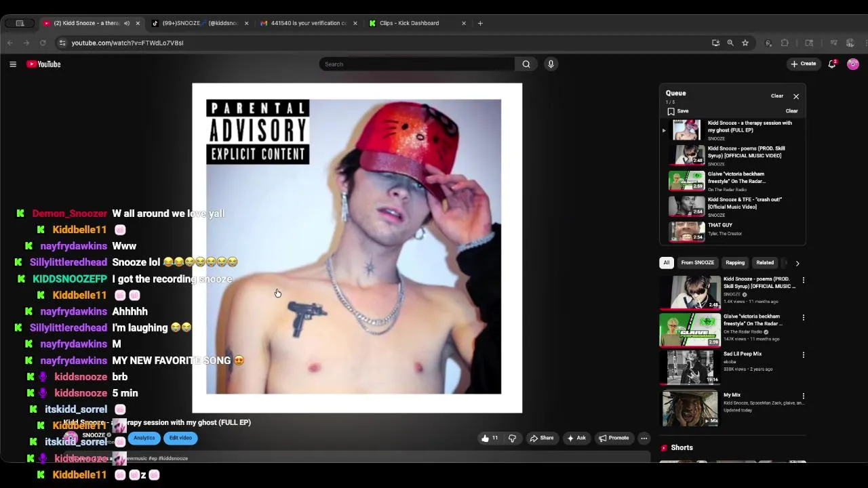This screenshot has height=488, width=868.
Task: Open the Ask assistant button
Action: click(x=576, y=438)
